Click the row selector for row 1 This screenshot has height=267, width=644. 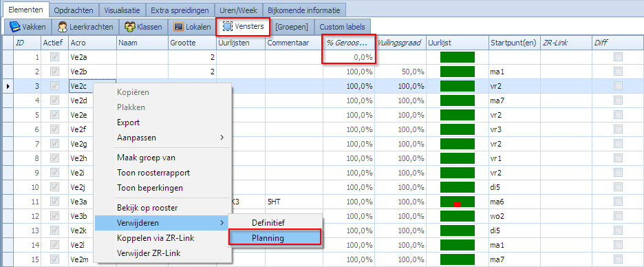click(8, 57)
